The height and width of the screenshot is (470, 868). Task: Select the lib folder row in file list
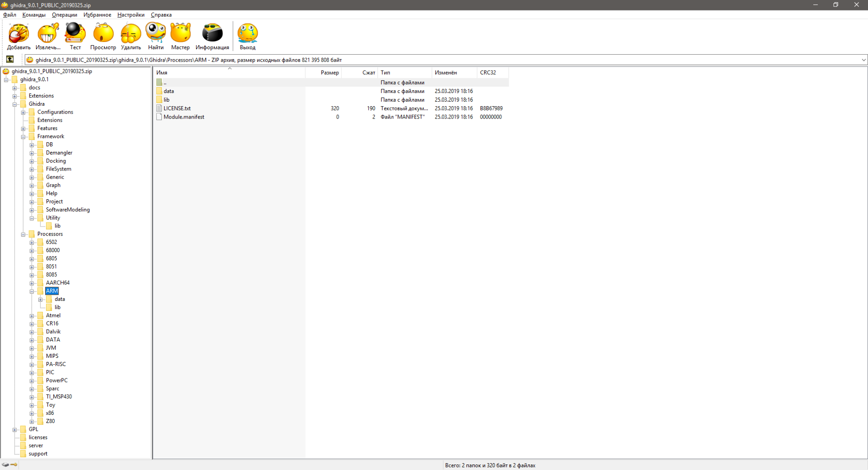[x=331, y=100]
